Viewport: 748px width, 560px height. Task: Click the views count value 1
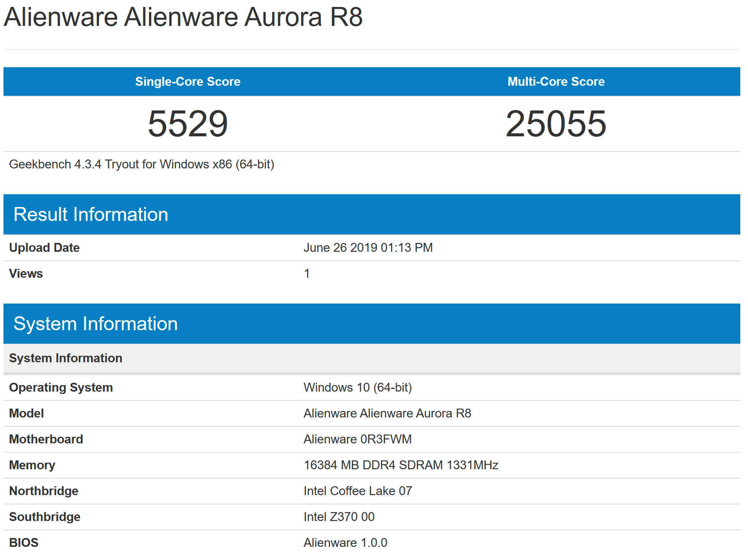(307, 273)
